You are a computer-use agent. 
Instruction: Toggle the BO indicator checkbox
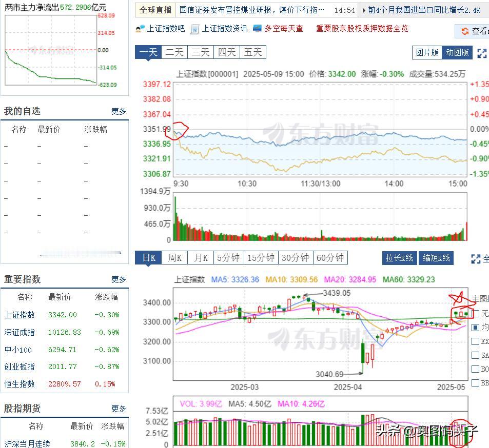(x=476, y=369)
